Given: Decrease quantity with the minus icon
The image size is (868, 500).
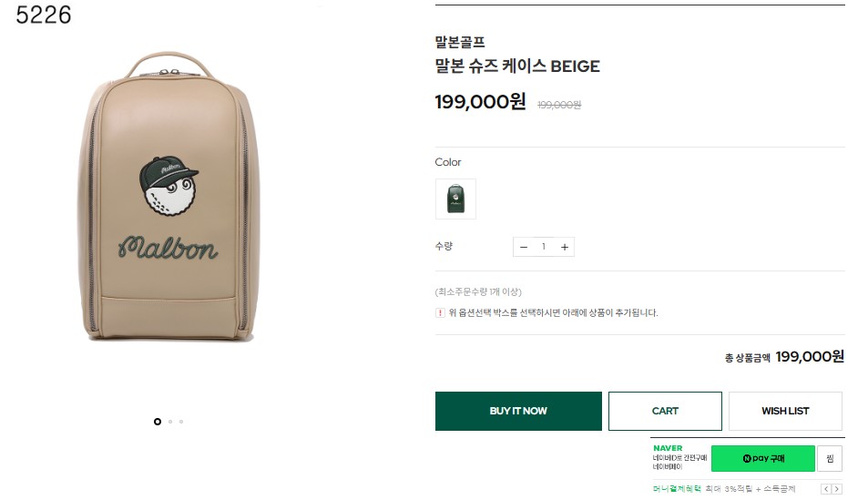Looking at the screenshot, I should (524, 247).
